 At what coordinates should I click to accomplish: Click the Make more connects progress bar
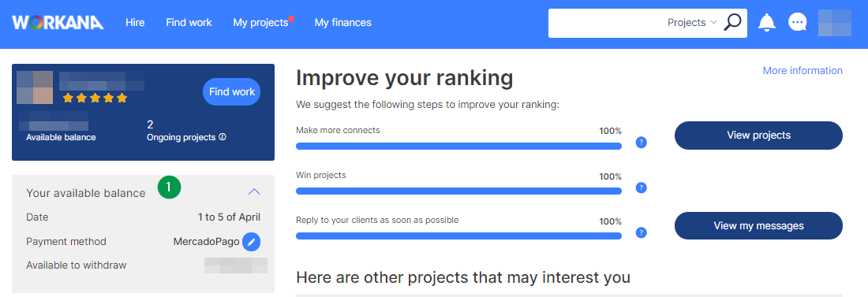[x=459, y=146]
